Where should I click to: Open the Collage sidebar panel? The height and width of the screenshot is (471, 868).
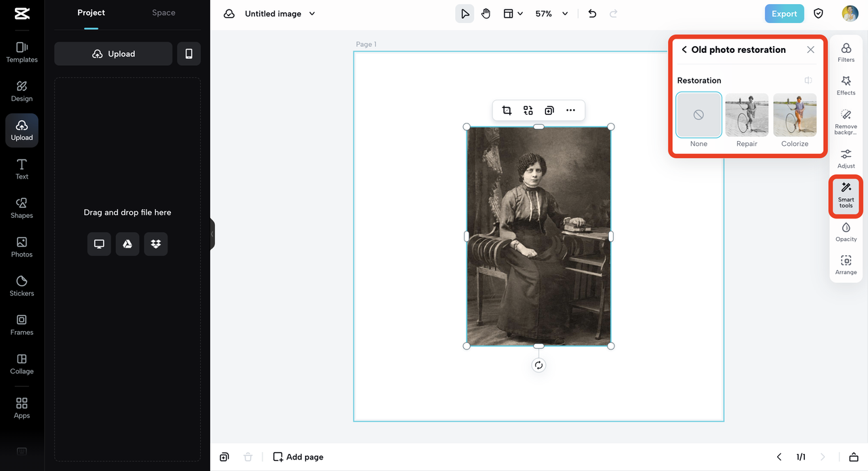coord(22,364)
